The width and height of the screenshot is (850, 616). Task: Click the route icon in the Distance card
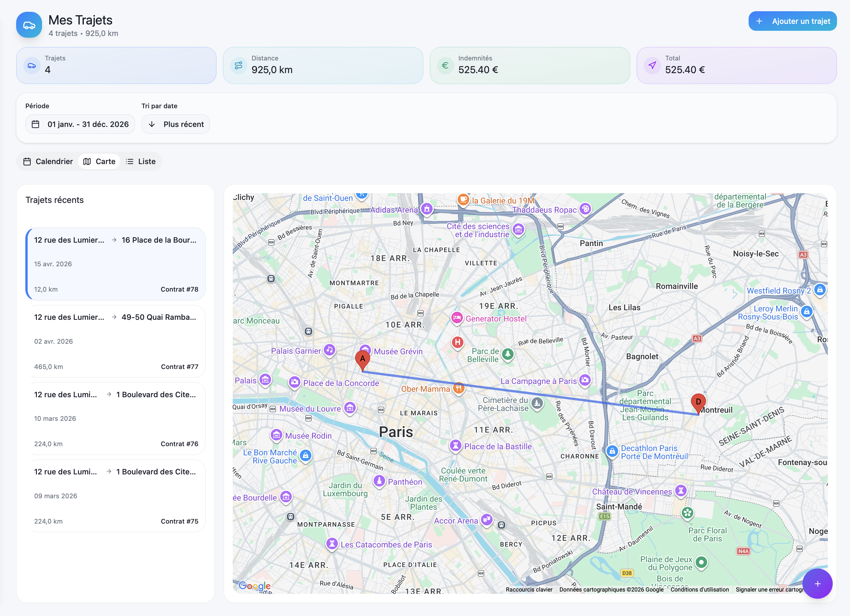tap(238, 66)
